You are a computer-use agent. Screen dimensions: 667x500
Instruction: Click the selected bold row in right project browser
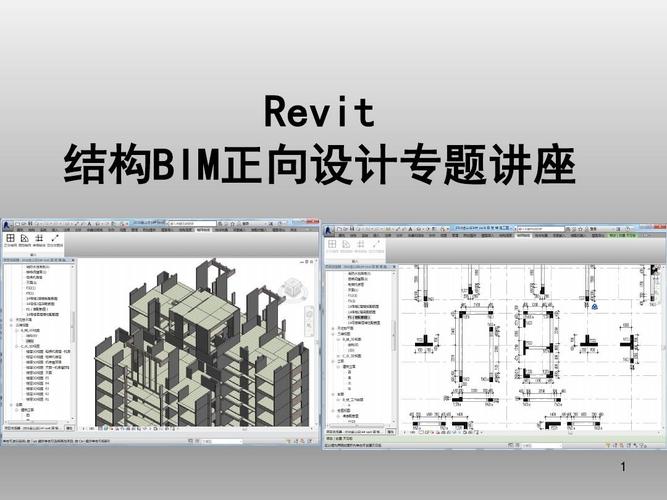359,317
